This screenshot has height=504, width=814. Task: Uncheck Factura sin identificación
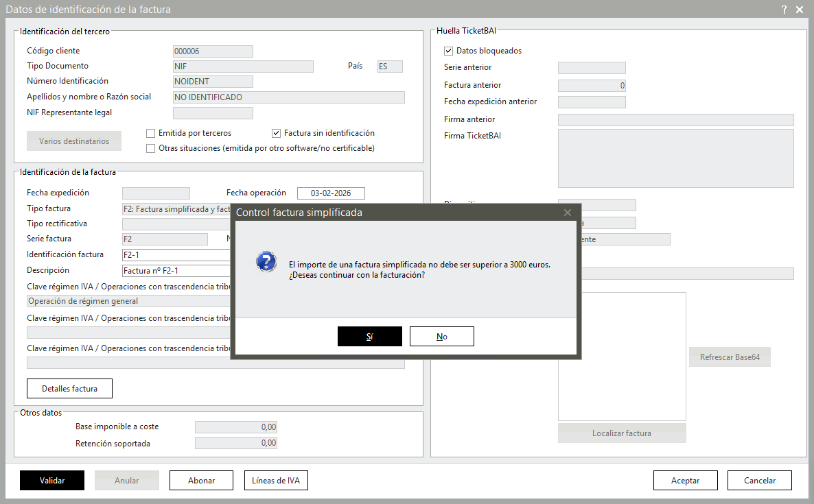click(277, 133)
